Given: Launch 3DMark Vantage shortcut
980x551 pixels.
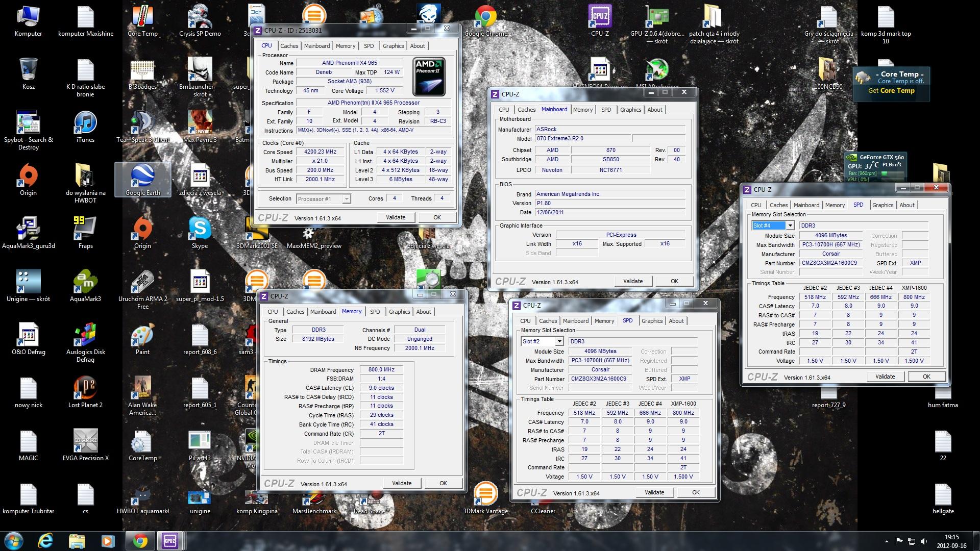Looking at the screenshot, I should 485,498.
